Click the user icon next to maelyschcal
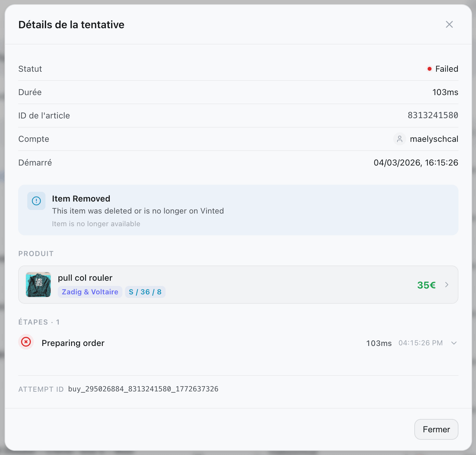Image resolution: width=476 pixels, height=455 pixels. 400,139
